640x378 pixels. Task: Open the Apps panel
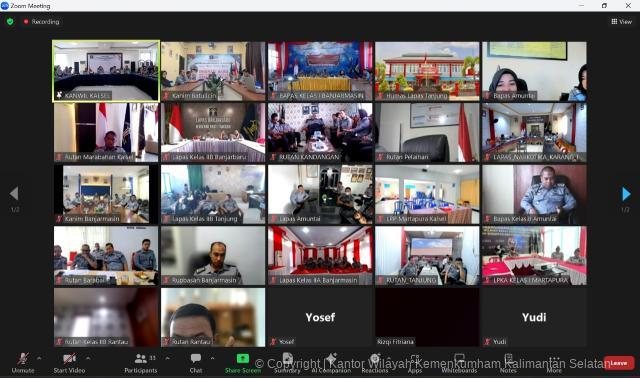point(415,362)
